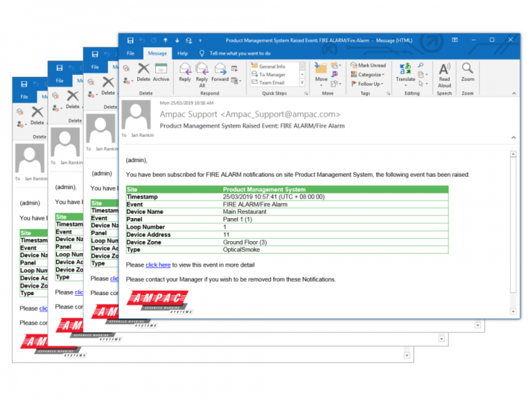
Task: Click the Tell me what you want search box
Action: click(240, 53)
